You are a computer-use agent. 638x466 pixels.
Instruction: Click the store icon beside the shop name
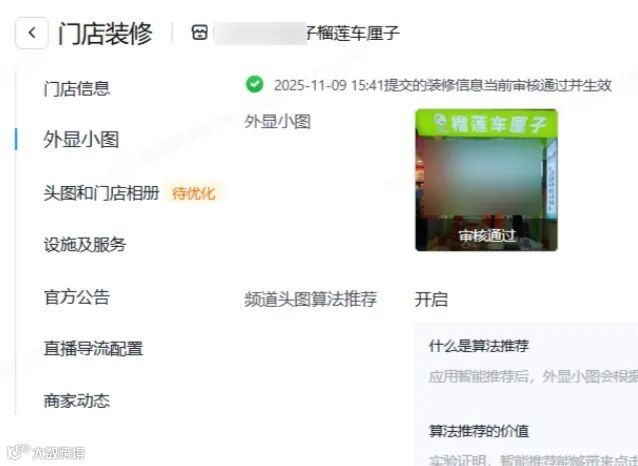[199, 33]
